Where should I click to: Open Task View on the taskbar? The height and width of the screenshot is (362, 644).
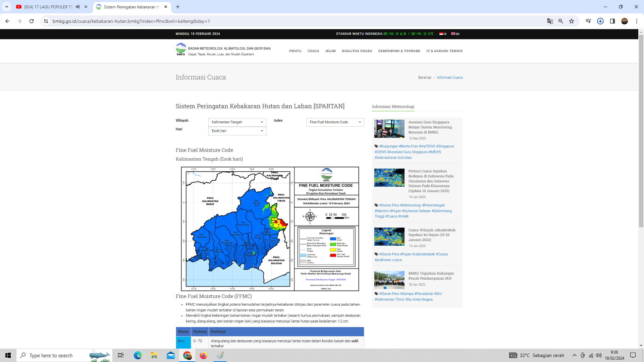tap(121, 355)
